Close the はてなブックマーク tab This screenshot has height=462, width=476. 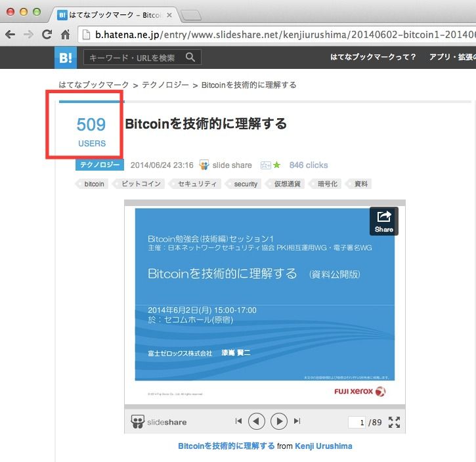(x=169, y=15)
